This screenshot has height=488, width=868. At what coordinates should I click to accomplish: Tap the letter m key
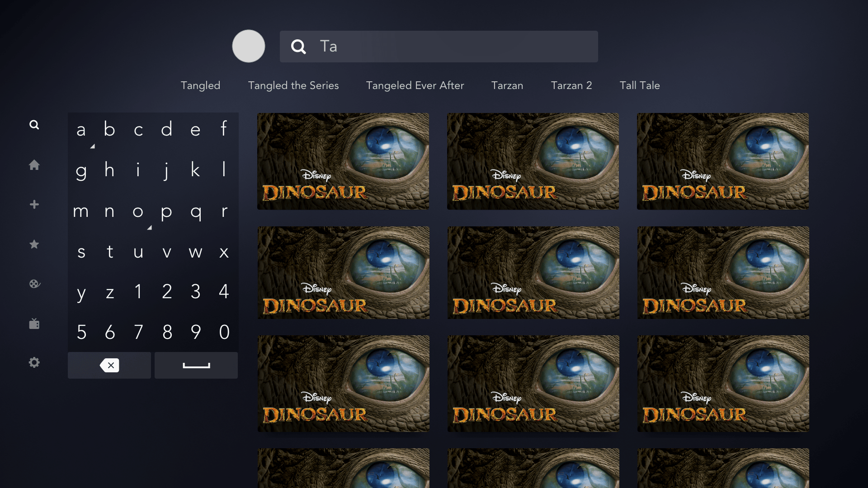click(81, 211)
